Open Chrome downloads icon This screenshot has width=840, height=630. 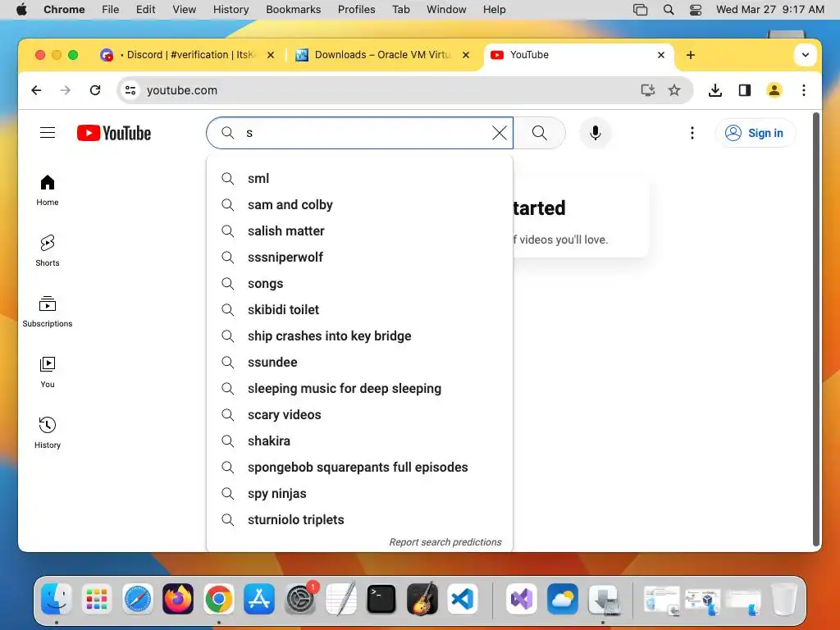point(715,90)
